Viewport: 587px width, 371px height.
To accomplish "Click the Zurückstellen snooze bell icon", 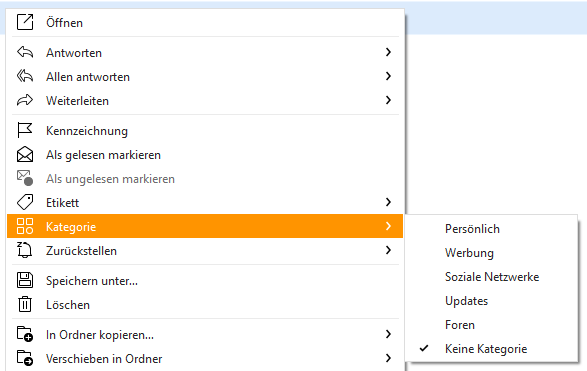I will pyautogui.click(x=25, y=250).
